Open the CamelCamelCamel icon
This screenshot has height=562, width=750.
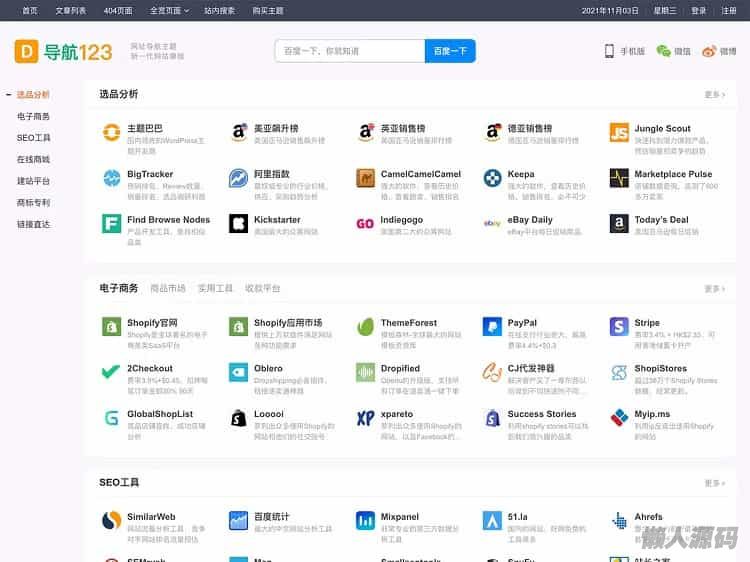365,178
